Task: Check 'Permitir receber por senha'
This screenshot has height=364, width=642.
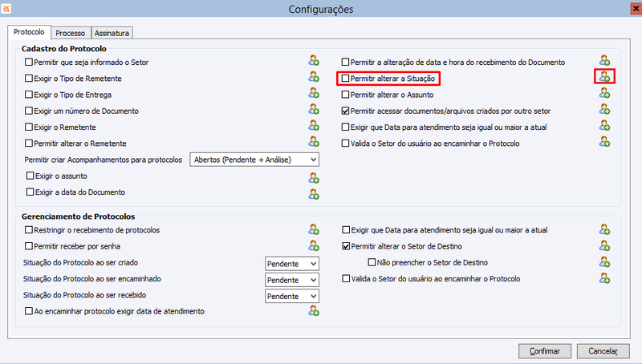Action: (29, 246)
